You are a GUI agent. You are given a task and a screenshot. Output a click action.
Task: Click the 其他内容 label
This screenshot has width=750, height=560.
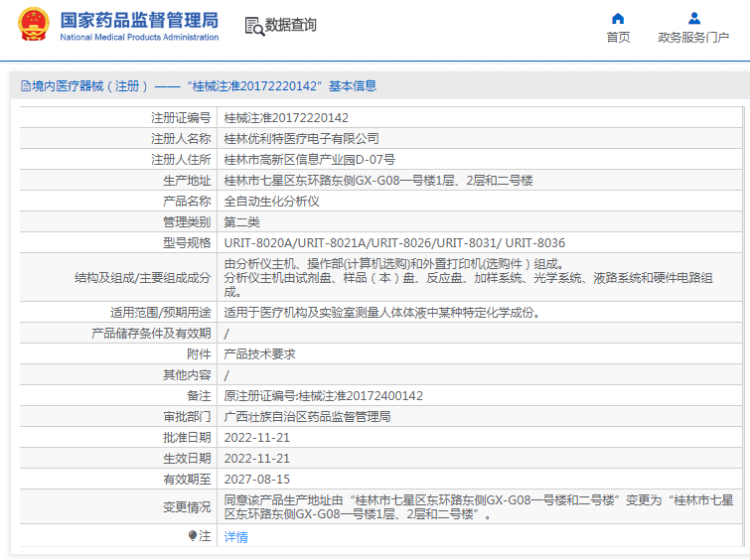[187, 375]
